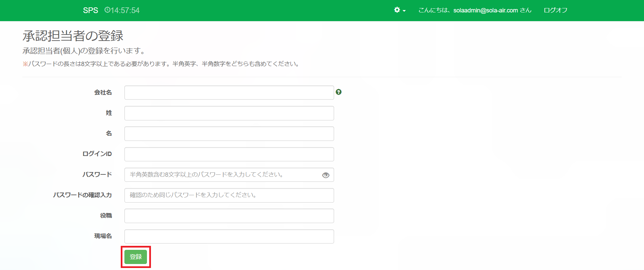Screen dimensions: 644x270
Task: Click the solaadmin@sola-air.com greeting link
Action: point(475,10)
